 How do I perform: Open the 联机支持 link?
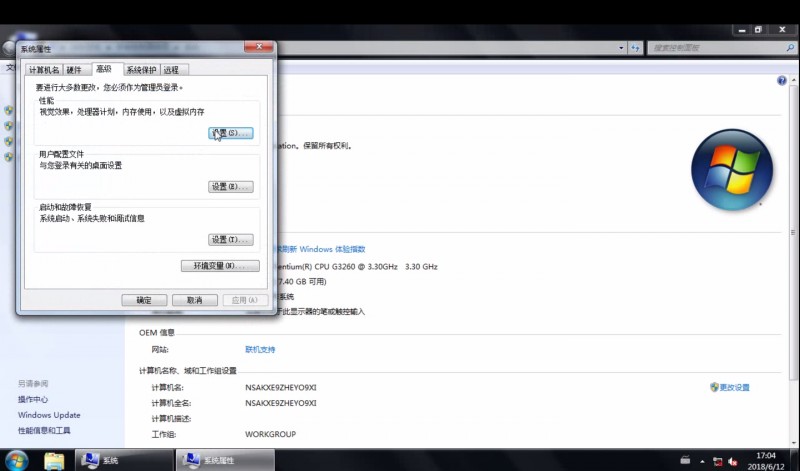click(260, 350)
